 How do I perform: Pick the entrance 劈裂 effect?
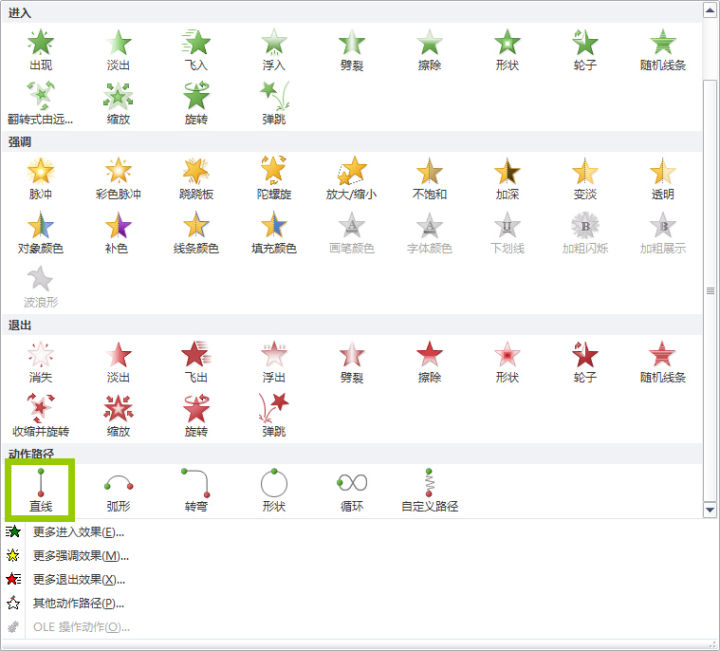[352, 50]
